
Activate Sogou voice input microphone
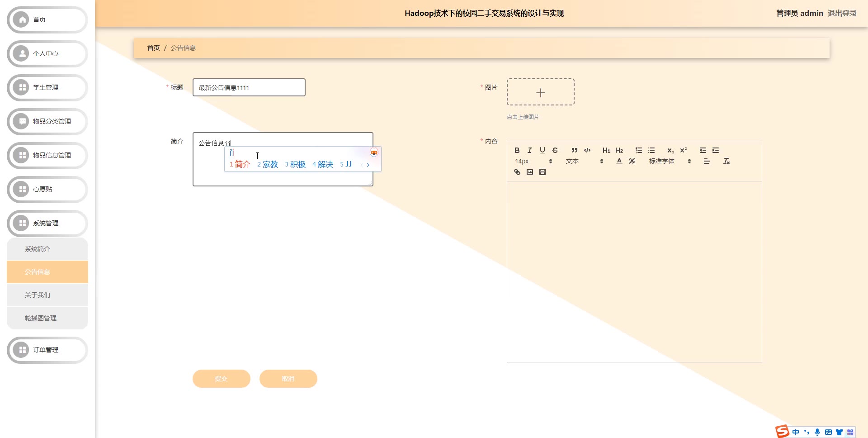click(817, 432)
